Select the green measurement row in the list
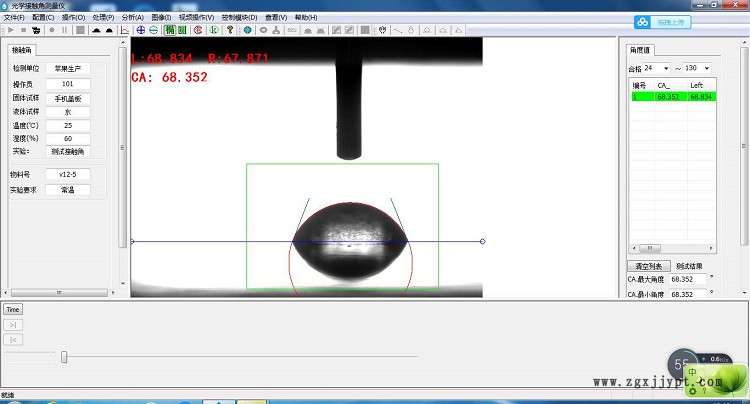750x404 pixels. click(x=670, y=97)
